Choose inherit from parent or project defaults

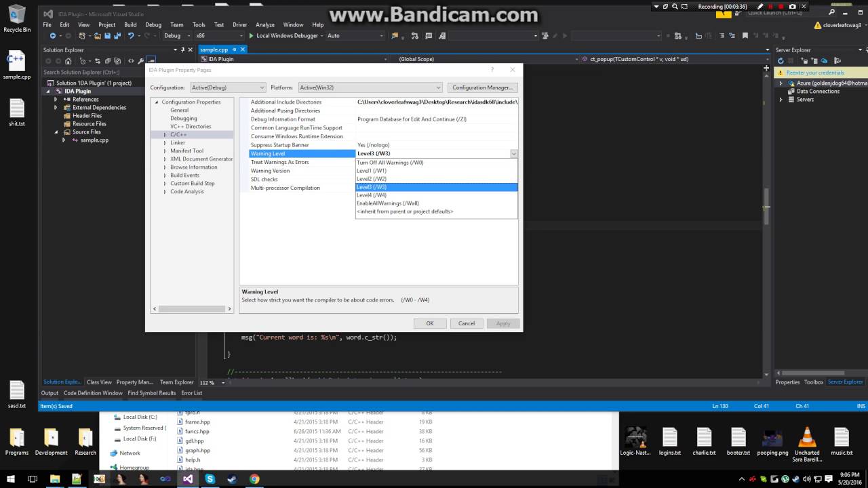coord(437,211)
